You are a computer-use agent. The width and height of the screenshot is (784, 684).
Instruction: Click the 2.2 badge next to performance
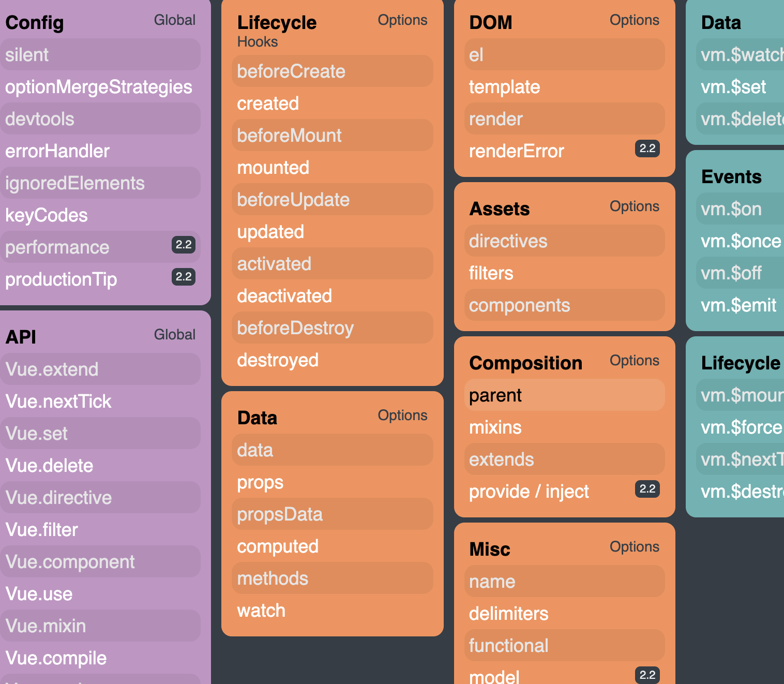pos(184,245)
